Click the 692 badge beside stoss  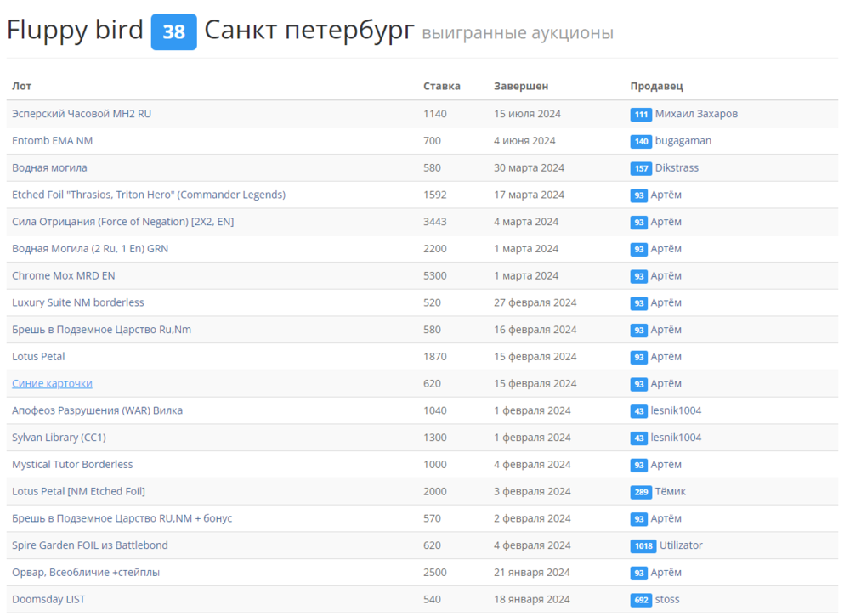tap(641, 600)
